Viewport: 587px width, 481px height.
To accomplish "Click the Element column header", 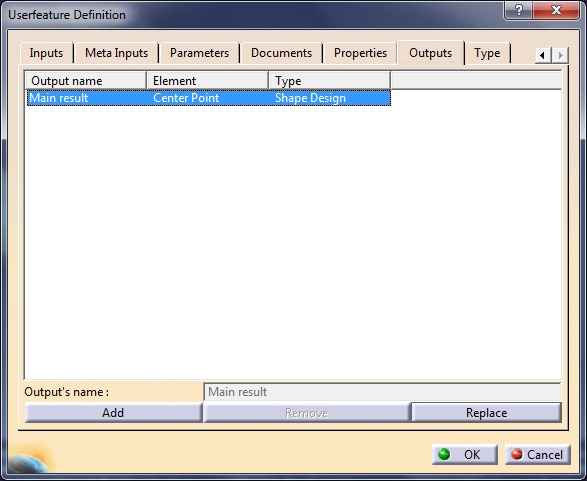I will click(x=208, y=80).
